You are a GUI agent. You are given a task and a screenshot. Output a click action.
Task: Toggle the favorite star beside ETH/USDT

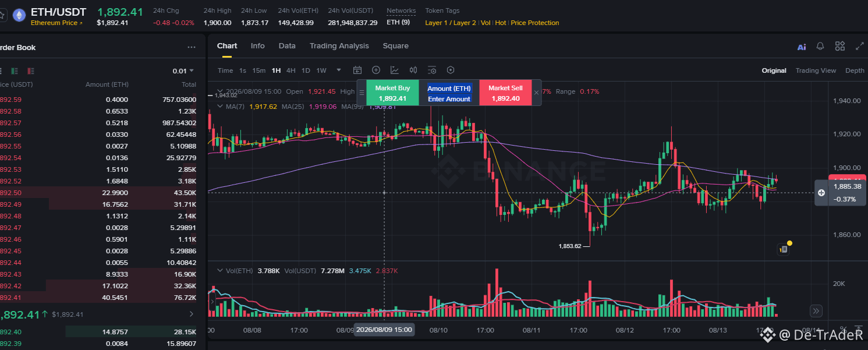click(x=2, y=16)
